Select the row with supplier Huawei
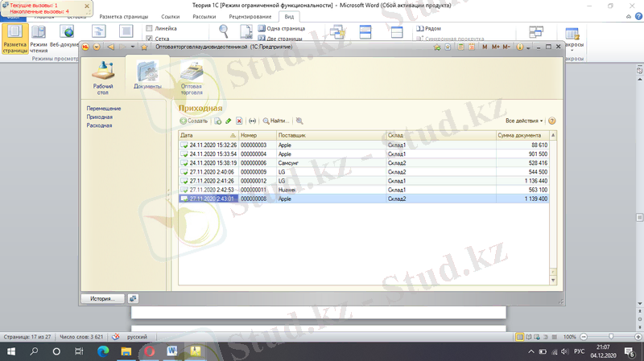This screenshot has width=644, height=361. (x=364, y=190)
